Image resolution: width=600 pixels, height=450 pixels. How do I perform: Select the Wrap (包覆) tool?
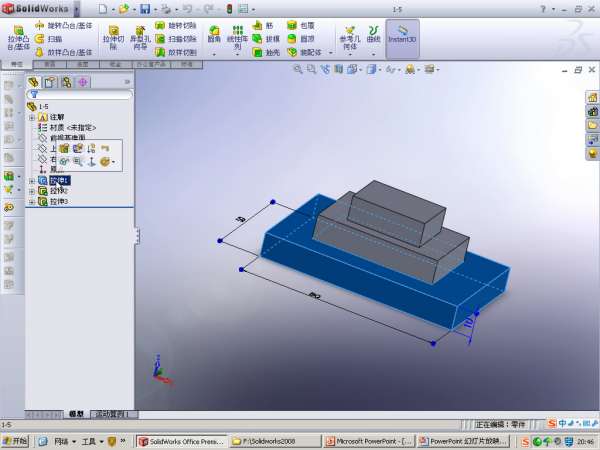(x=301, y=26)
